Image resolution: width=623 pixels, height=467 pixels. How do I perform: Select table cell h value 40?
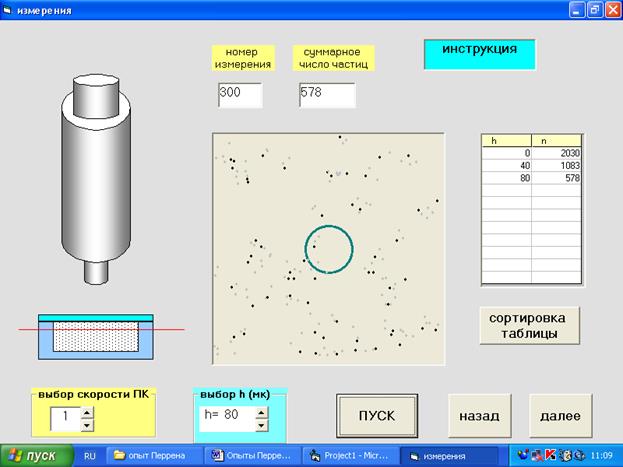click(507, 165)
